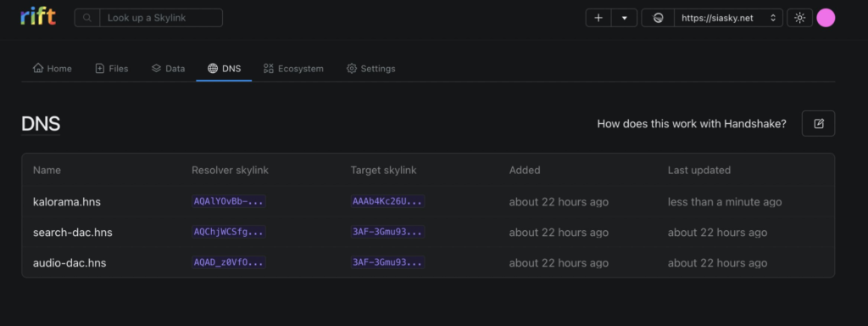This screenshot has height=326, width=868.
Task: Open the dropdown arrow beside plus
Action: point(625,18)
